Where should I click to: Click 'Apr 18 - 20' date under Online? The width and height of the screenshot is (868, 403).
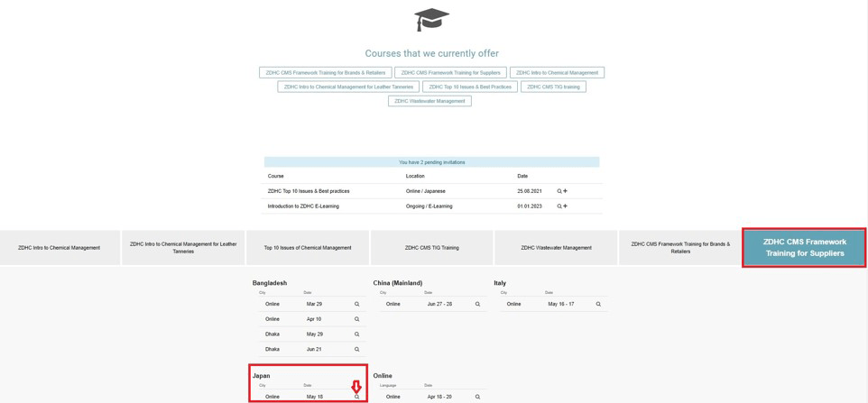[439, 397]
